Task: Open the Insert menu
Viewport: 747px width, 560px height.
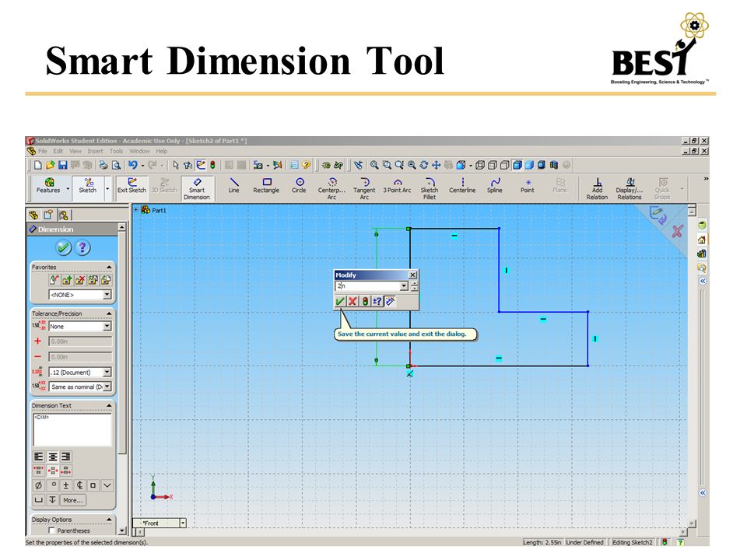Action: [95, 151]
